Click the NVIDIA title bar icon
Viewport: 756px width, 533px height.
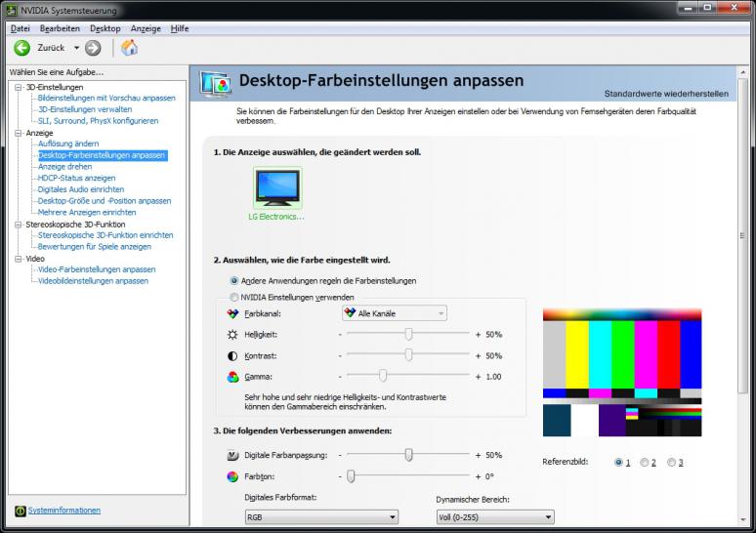[x=11, y=10]
